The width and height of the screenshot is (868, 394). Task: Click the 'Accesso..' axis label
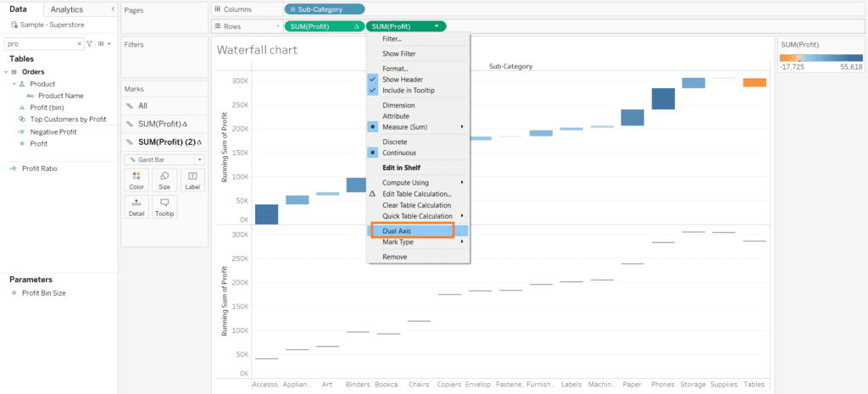(267, 385)
